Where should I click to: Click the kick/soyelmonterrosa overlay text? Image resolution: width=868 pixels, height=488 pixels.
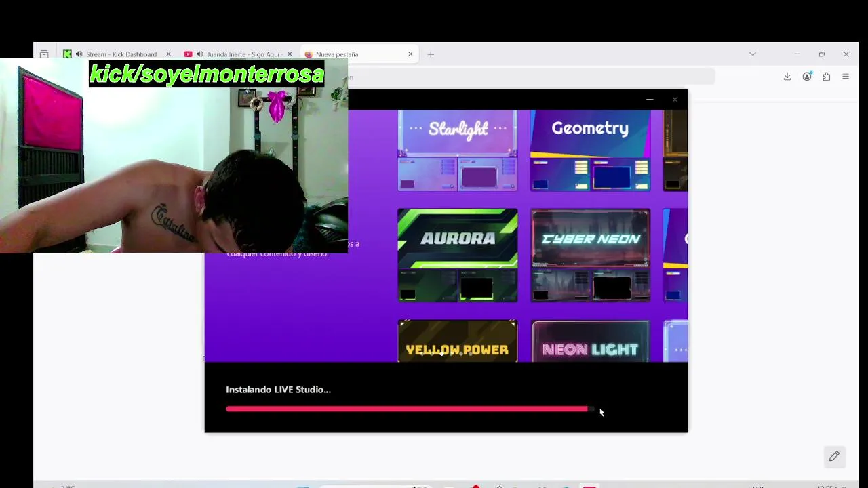[x=207, y=74]
